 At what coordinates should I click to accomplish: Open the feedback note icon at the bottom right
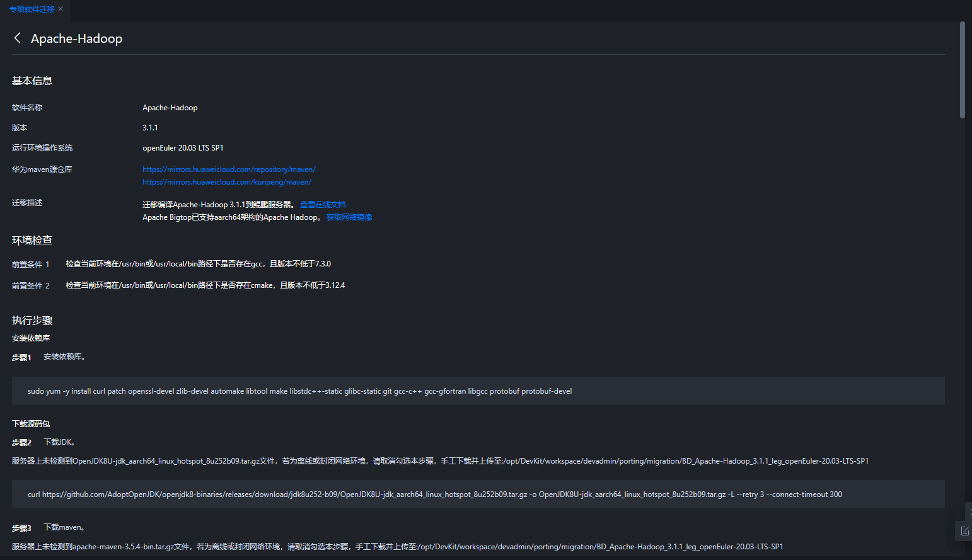pos(964,531)
